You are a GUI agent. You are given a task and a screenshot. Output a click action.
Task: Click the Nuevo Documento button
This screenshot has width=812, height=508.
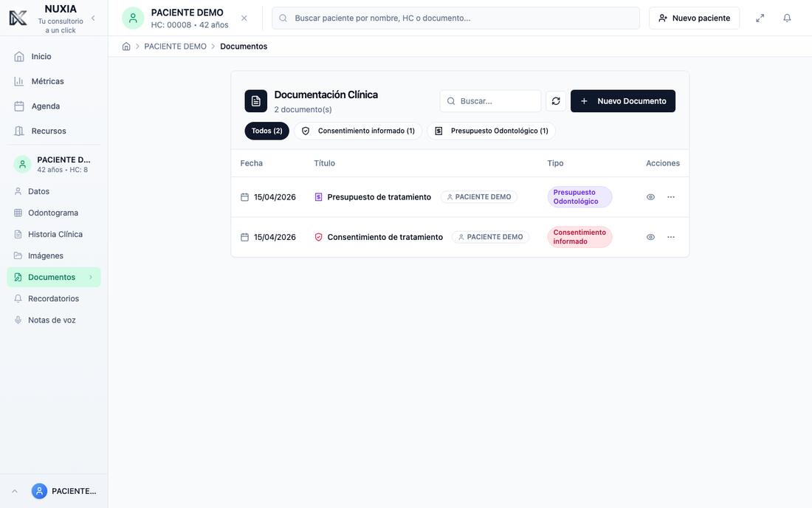[x=623, y=101]
